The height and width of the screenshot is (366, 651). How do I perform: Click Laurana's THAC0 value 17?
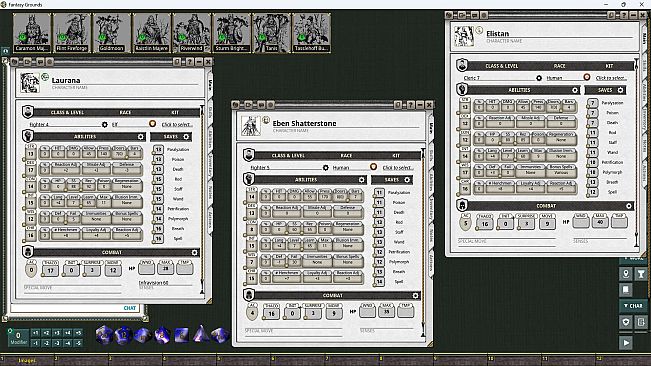coord(50,271)
